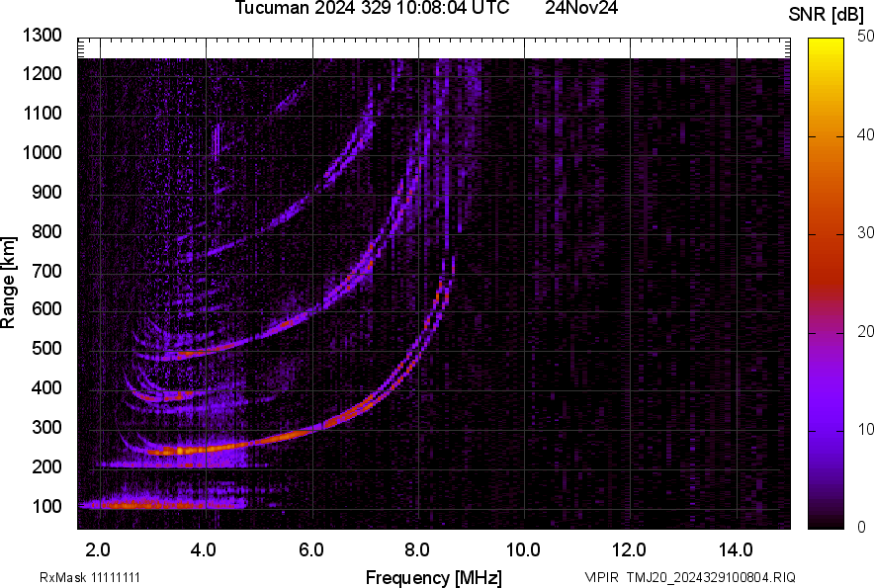The width and height of the screenshot is (874, 588).
Task: Click the colorbar tick value '50'
Action: [865, 37]
